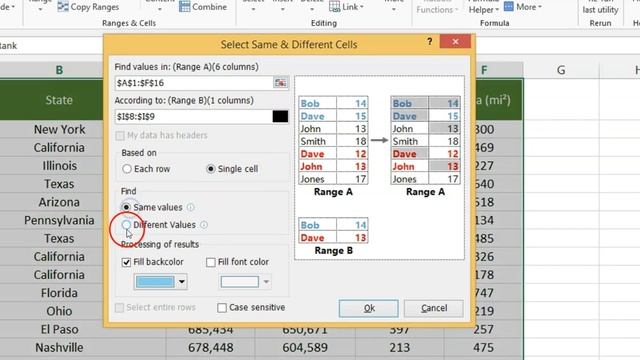
Task: Click the Ok button
Action: (369, 308)
